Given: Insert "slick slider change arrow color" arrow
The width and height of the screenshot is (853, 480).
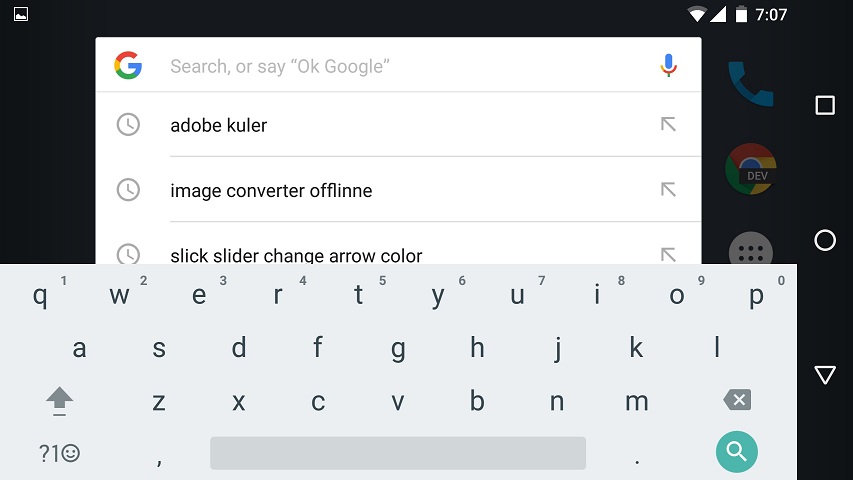Looking at the screenshot, I should [668, 254].
